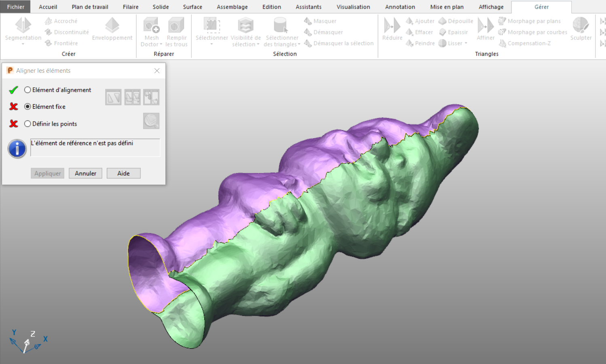Image resolution: width=606 pixels, height=364 pixels.
Task: Switch to the Surface ribbon tab
Action: (x=193, y=7)
